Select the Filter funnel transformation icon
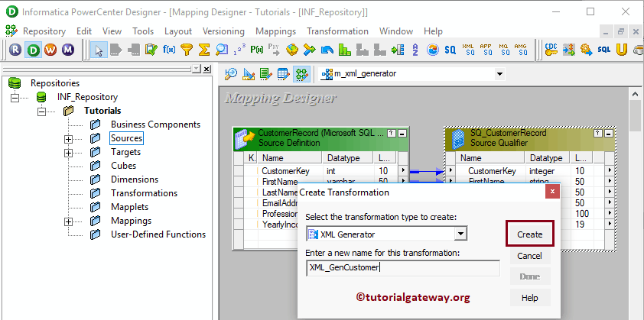Image resolution: width=644 pixels, height=320 pixels. point(187,50)
